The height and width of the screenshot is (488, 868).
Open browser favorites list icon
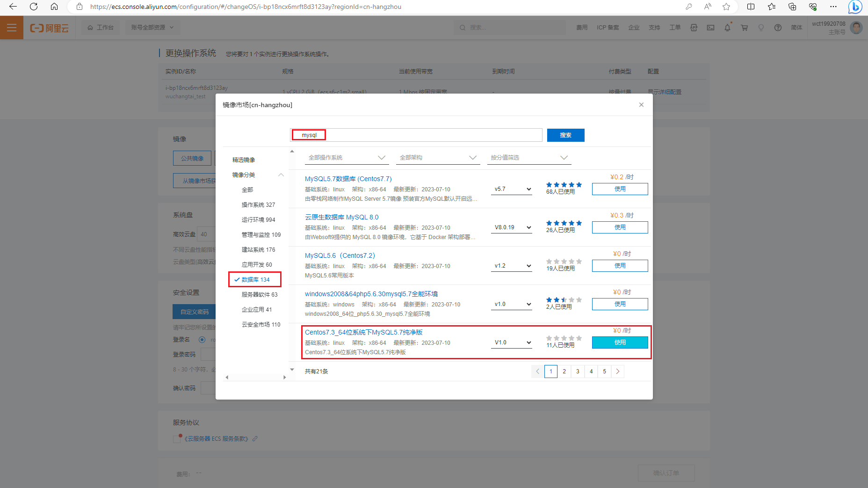pos(772,7)
